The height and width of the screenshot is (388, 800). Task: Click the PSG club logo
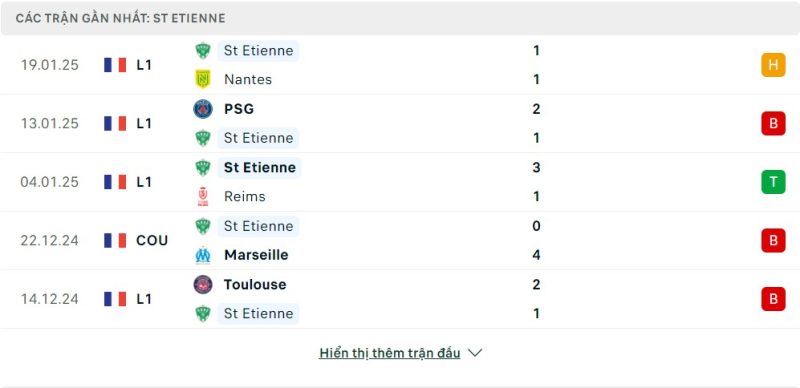pos(203,109)
